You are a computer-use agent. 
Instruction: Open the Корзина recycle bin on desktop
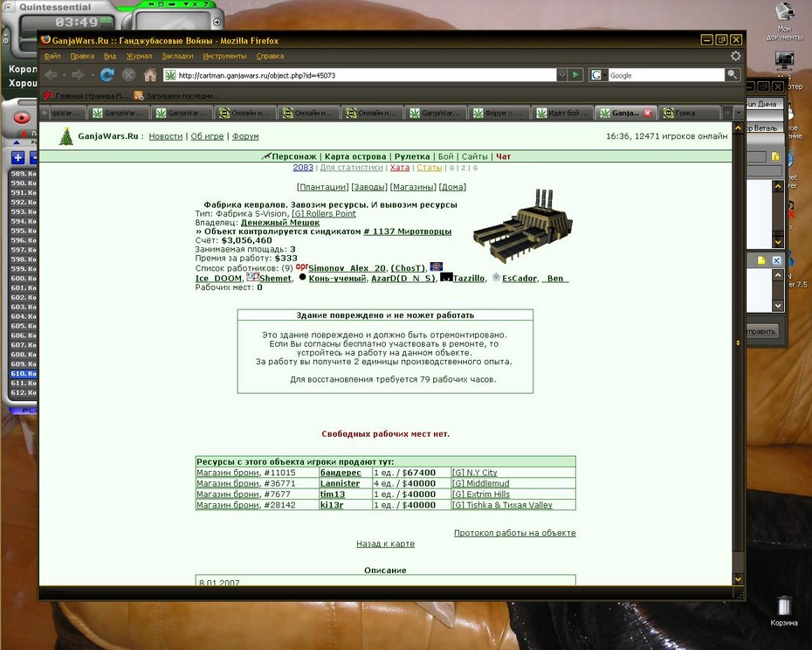coord(783,611)
